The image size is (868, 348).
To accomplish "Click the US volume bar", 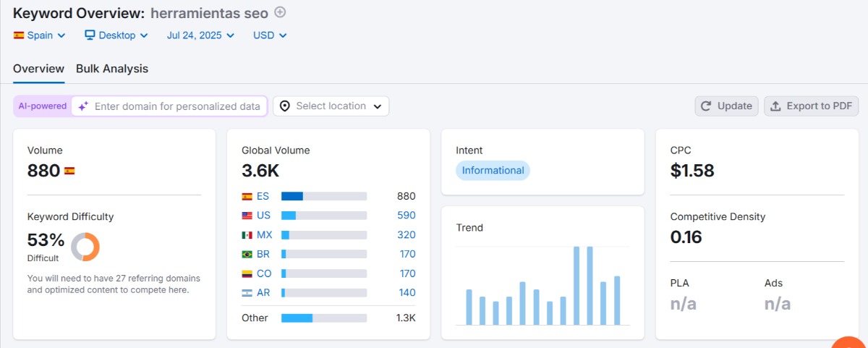I will [x=324, y=216].
